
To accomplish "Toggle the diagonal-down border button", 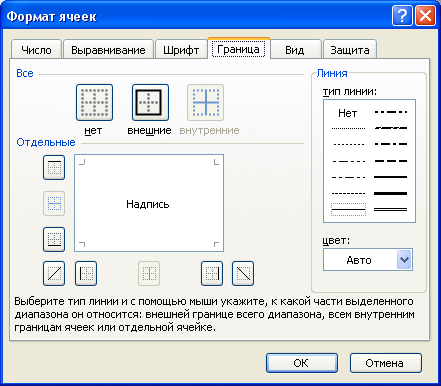I will [243, 274].
